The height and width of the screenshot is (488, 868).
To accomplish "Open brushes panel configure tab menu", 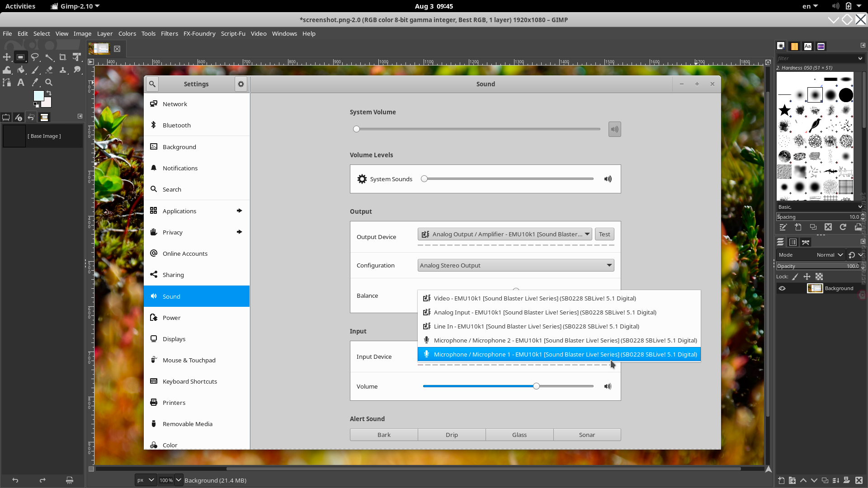I will coord(863,45).
